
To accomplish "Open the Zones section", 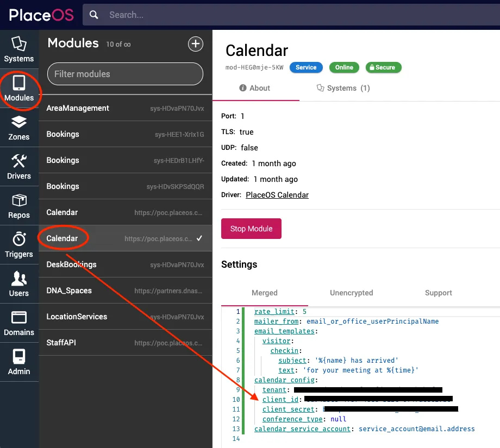I will (x=19, y=128).
